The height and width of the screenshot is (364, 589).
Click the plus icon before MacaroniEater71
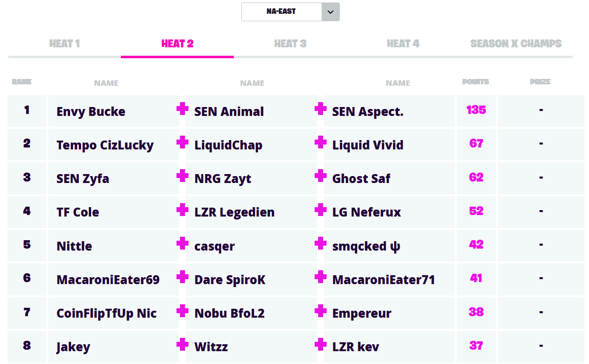[321, 277]
